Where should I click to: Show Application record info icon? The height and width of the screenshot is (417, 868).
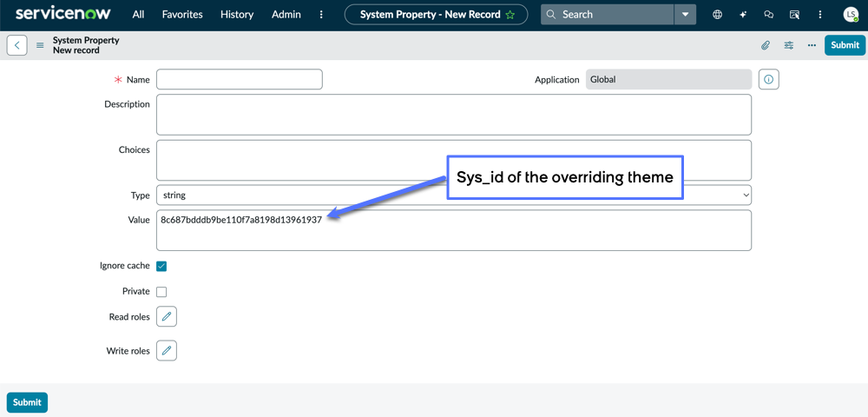pos(768,79)
